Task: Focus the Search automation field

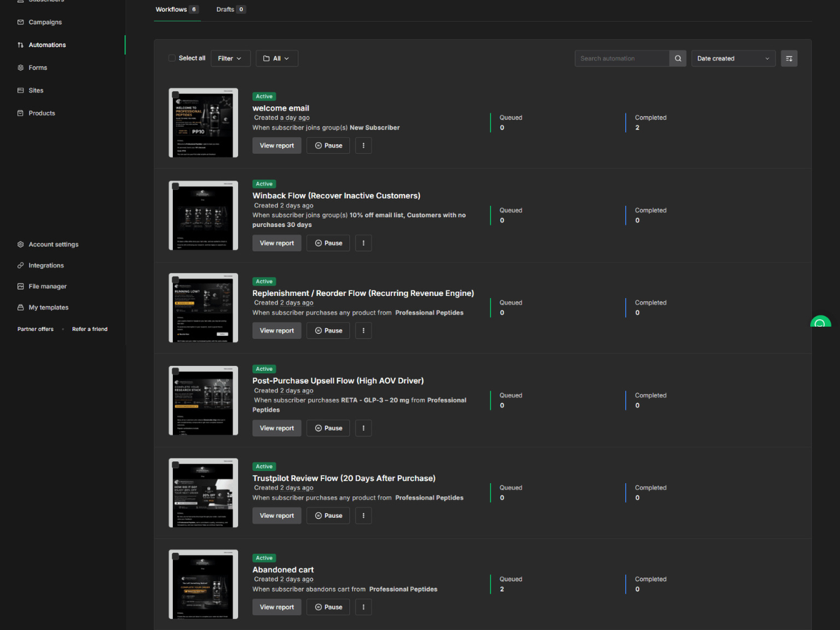Action: click(x=622, y=59)
